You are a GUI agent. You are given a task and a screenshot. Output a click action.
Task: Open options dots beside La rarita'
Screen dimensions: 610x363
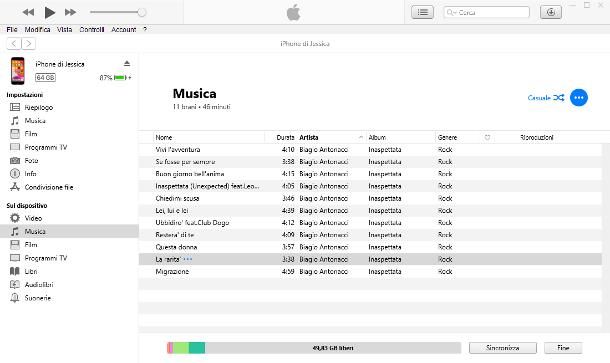pos(188,259)
